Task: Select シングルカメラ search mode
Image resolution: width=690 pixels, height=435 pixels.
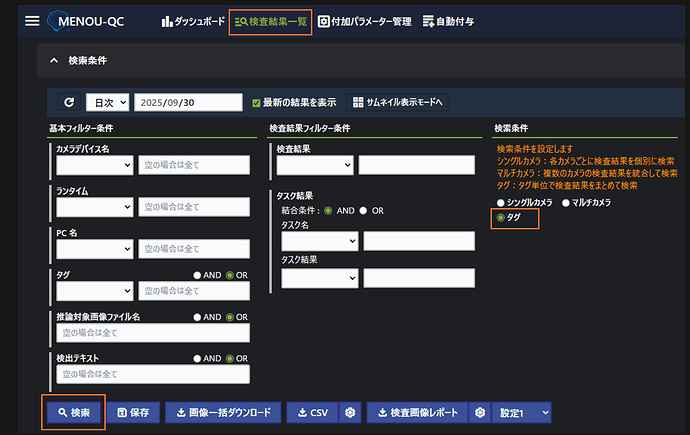Action: point(500,203)
